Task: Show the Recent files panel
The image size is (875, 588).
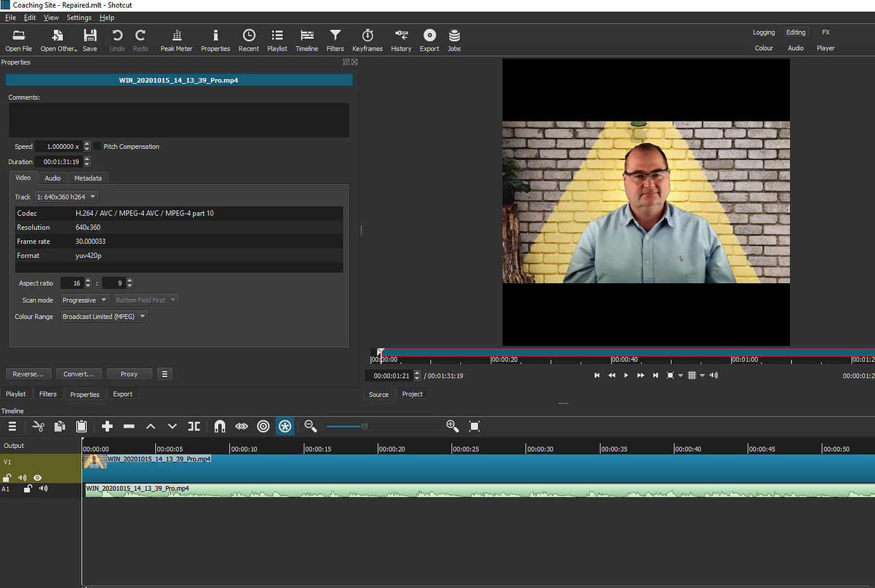Action: click(249, 41)
